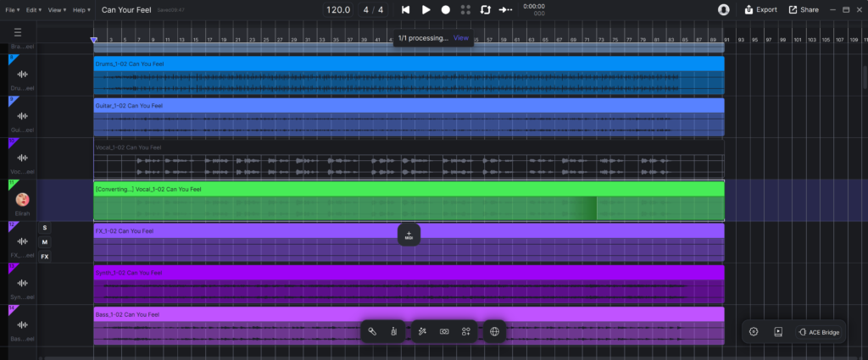The image size is (868, 360).
Task: Open the Edit menu
Action: pos(34,9)
